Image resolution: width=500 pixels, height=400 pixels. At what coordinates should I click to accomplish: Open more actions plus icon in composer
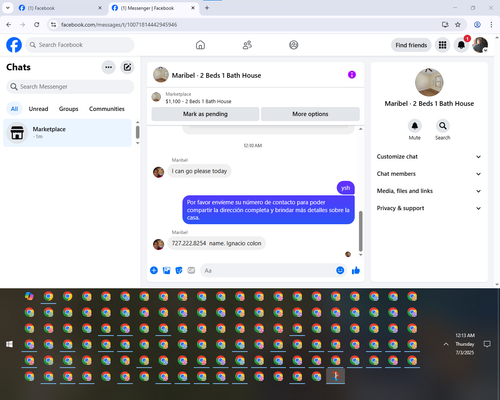tap(154, 270)
